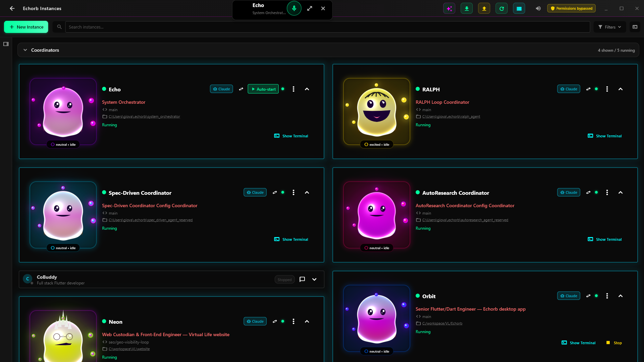
Task: Click the yellow upload icon
Action: pyautogui.click(x=484, y=8)
